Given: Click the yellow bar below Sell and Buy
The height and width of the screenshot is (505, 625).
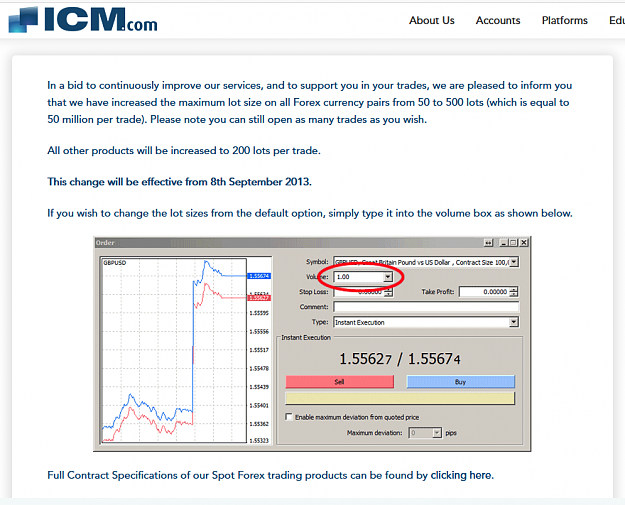Looking at the screenshot, I should coord(400,398).
